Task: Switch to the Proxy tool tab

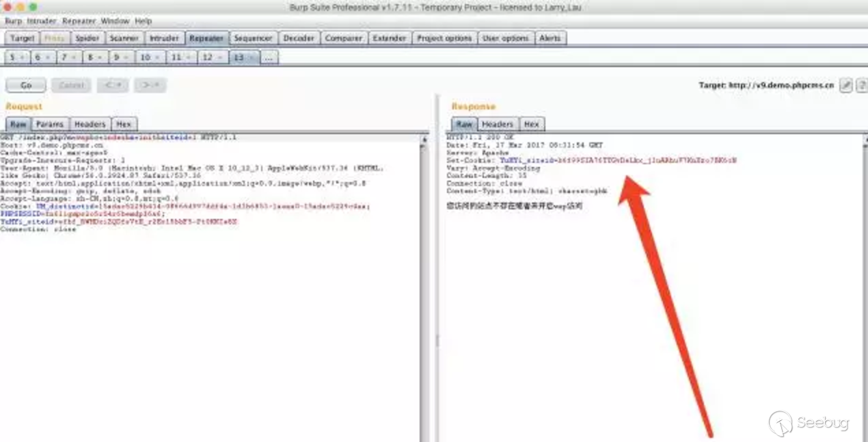Action: point(54,38)
